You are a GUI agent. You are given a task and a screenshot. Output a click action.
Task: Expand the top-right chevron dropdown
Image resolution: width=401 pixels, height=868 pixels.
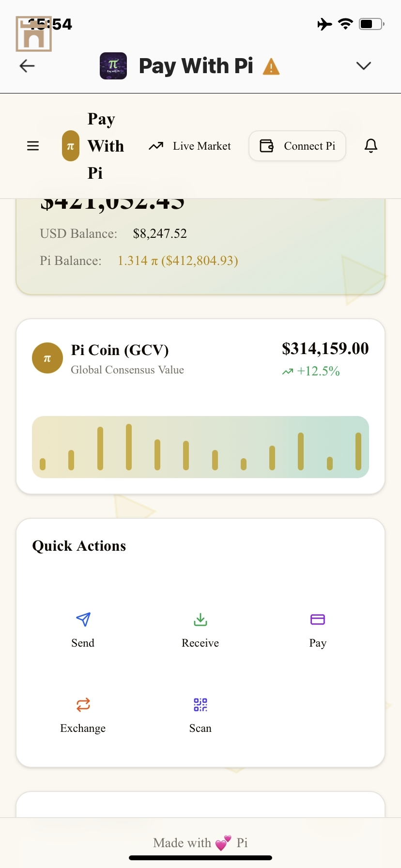(x=363, y=66)
